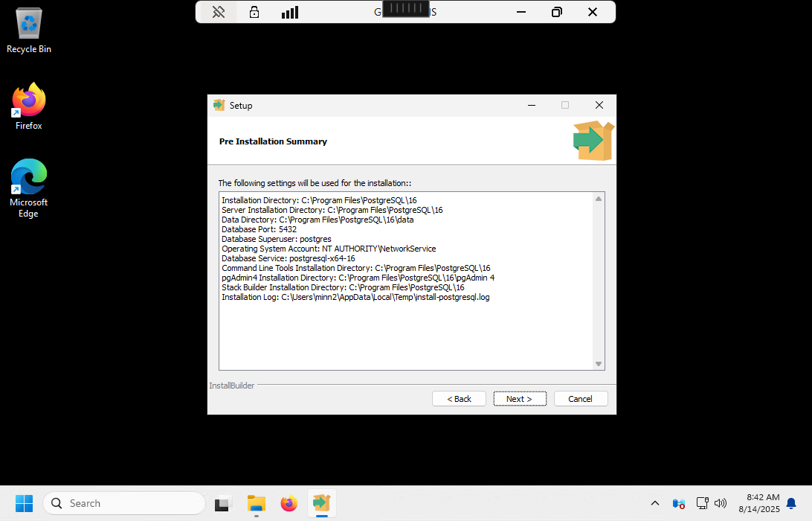Click the summary scrollbar up arrow
Viewport: 812px width, 521px height.
tap(599, 199)
